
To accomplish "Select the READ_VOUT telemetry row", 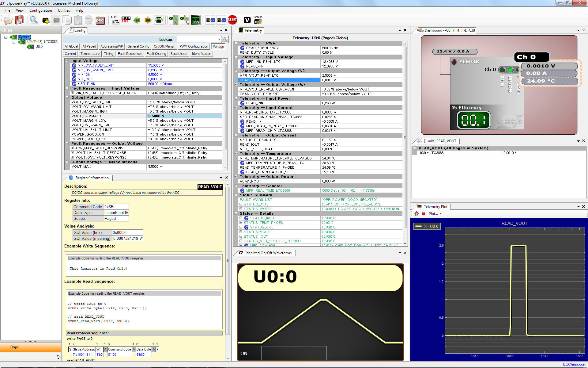I will [x=320, y=80].
